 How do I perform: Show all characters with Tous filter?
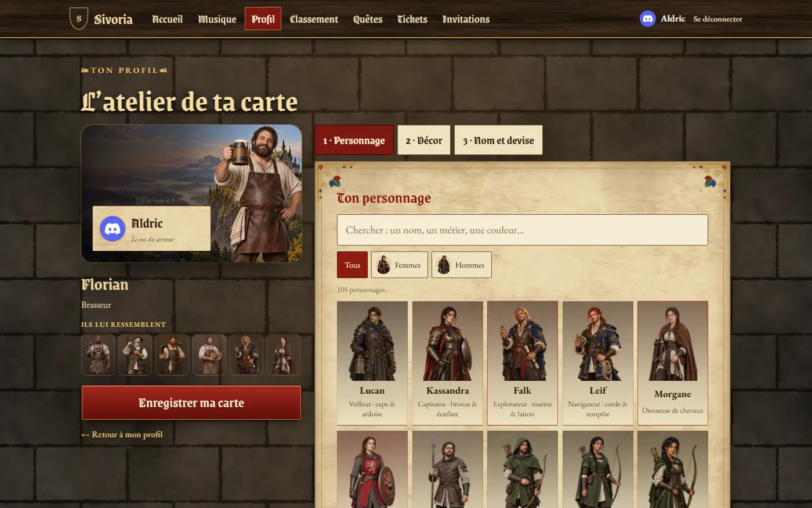[x=353, y=265]
